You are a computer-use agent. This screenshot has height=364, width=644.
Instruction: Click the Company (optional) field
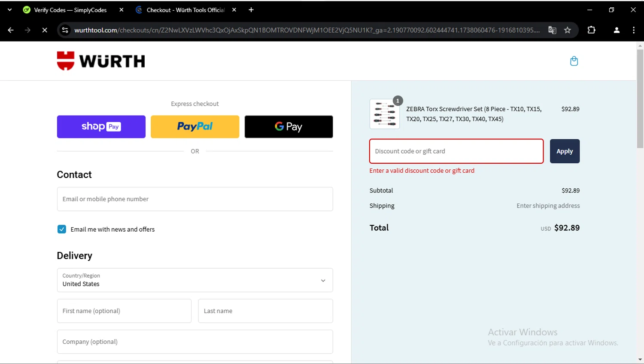click(195, 342)
